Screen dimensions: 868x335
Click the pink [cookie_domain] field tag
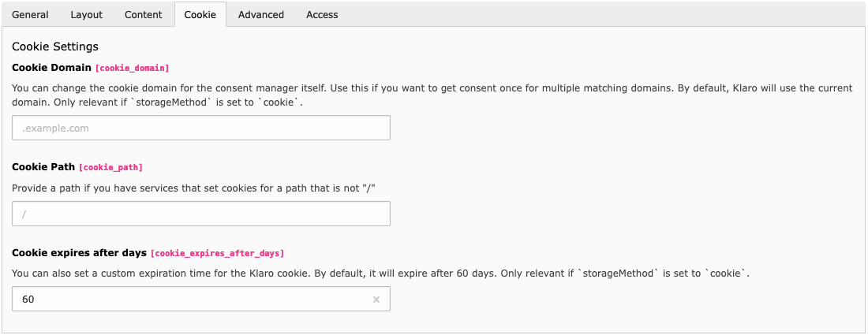(x=133, y=69)
